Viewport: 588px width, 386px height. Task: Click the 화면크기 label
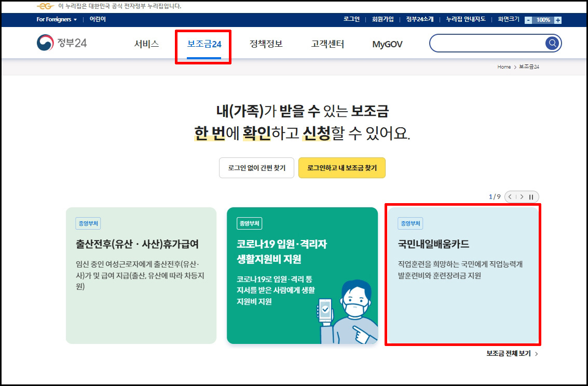(508, 19)
